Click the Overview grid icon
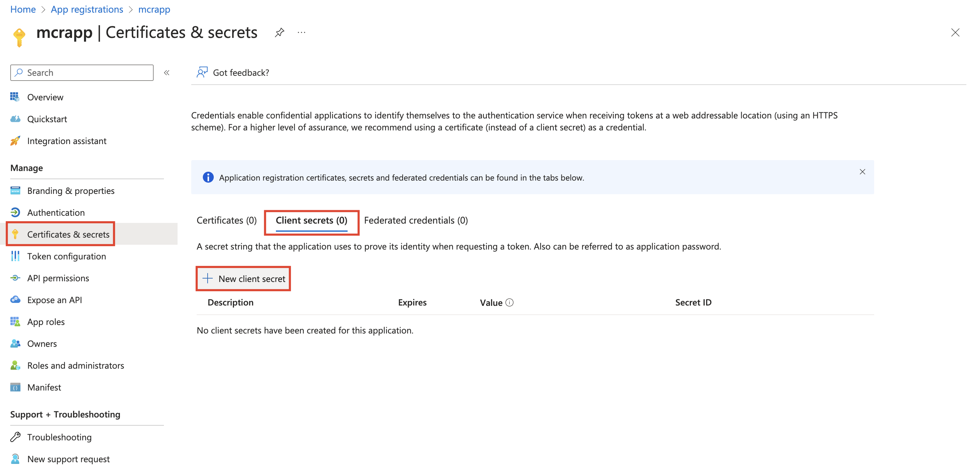 click(15, 97)
